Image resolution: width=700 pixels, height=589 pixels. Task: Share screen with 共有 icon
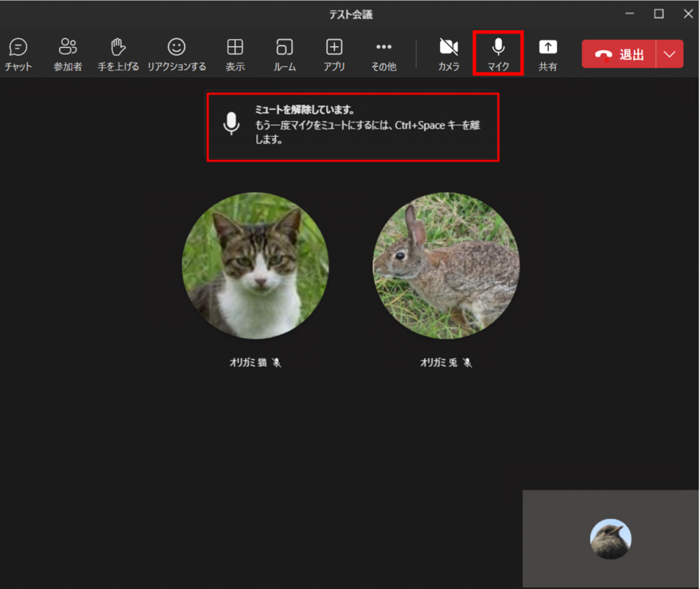tap(548, 54)
